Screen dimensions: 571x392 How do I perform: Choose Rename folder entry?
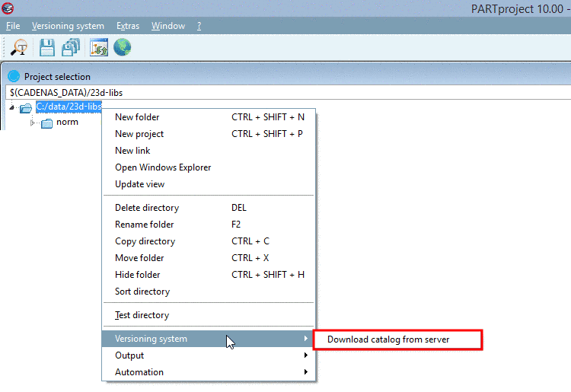click(x=209, y=225)
